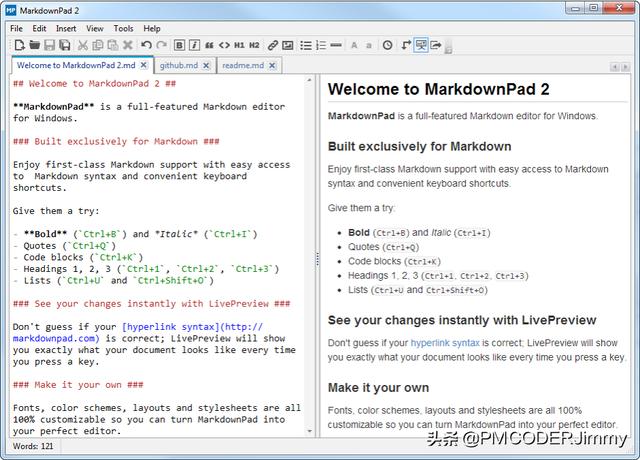Click editor scrollbar down arrow
This screenshot has height=460, width=640.
click(x=309, y=431)
